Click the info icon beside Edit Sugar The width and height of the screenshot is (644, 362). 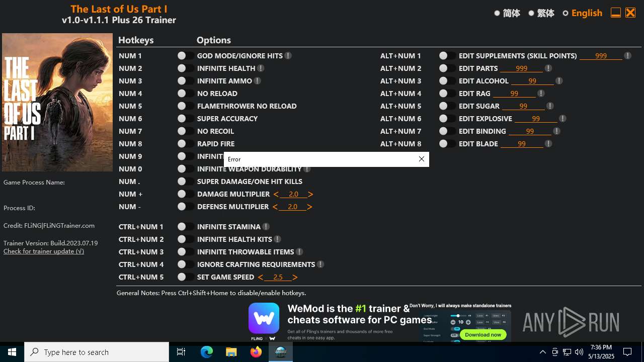tap(550, 106)
